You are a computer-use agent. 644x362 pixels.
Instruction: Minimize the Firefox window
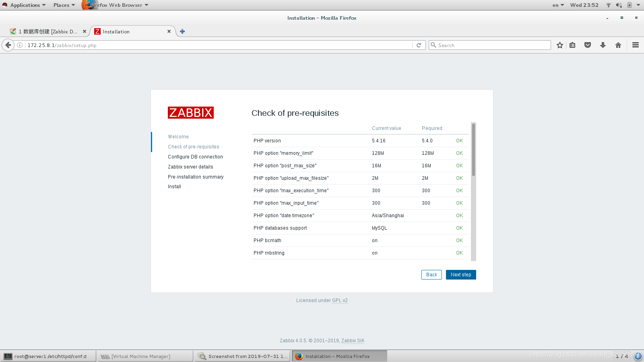[x=607, y=18]
